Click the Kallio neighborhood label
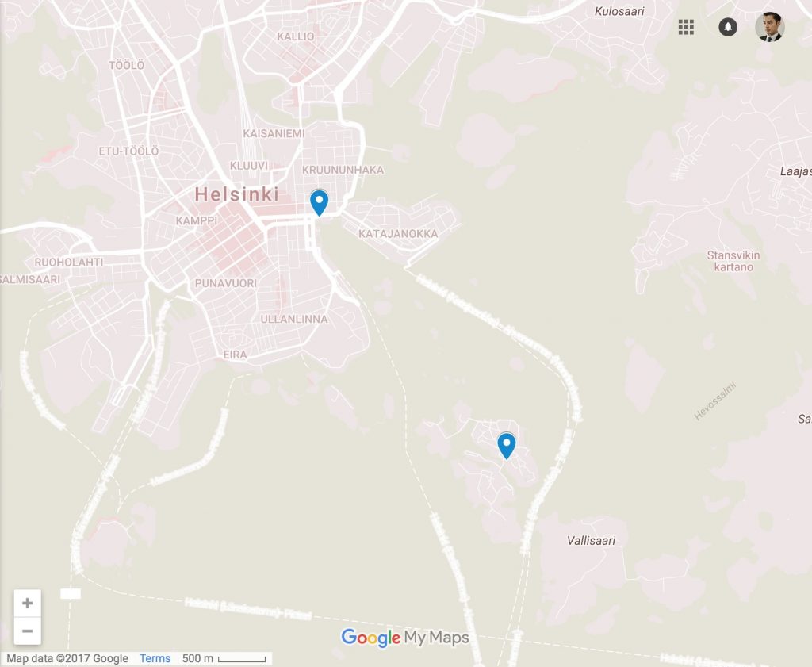This screenshot has width=812, height=667. point(296,36)
